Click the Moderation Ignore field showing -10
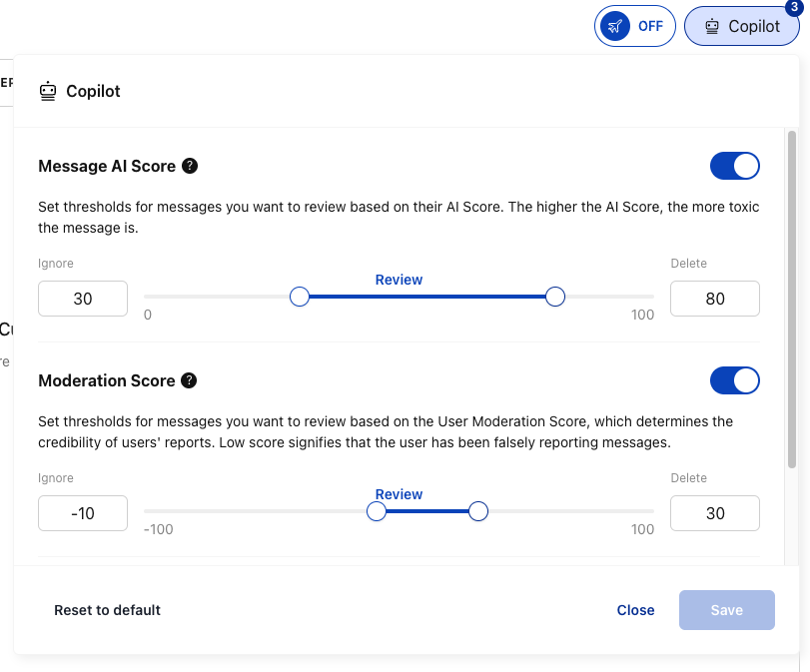The width and height of the screenshot is (810, 672). tap(83, 513)
